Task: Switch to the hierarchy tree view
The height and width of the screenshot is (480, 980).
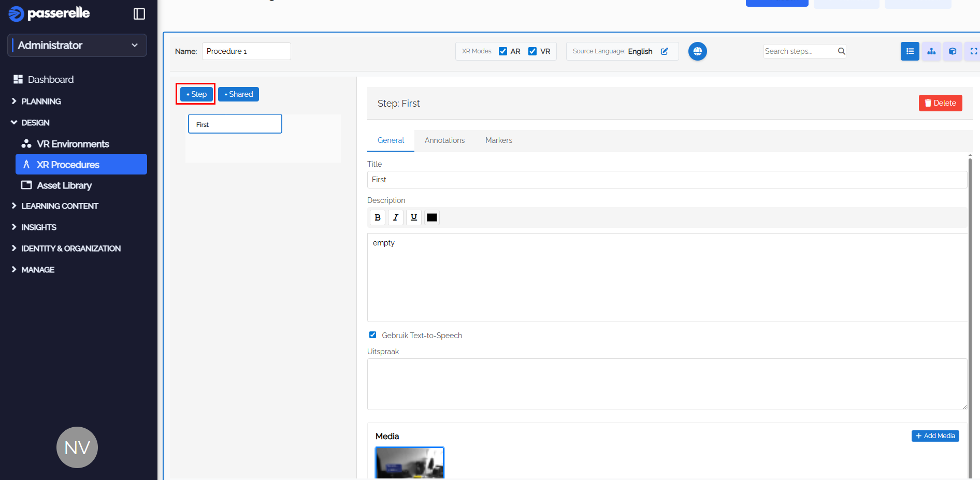Action: [x=931, y=51]
